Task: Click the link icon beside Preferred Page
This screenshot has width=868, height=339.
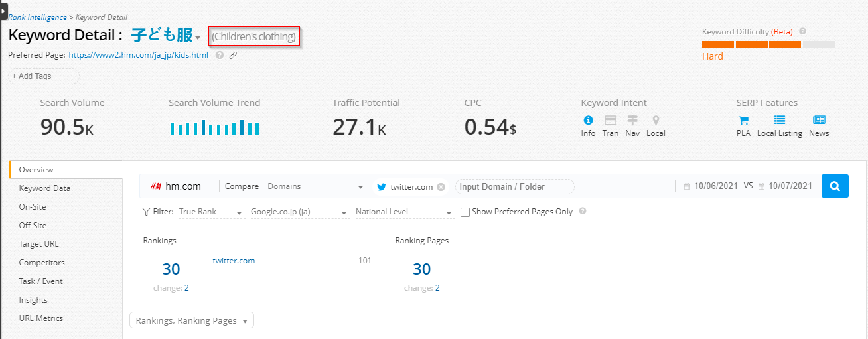Action: coord(233,56)
